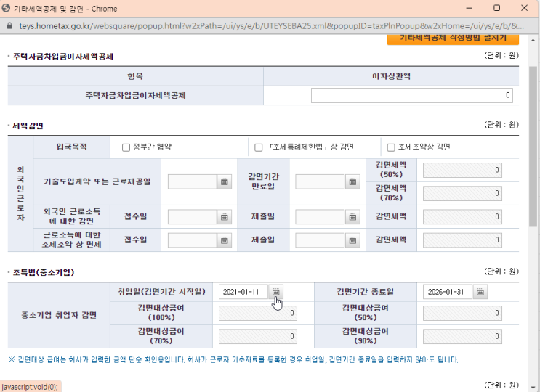Click the vertical 외국인근로자 label cell
540x392 pixels.
pyautogui.click(x=20, y=194)
